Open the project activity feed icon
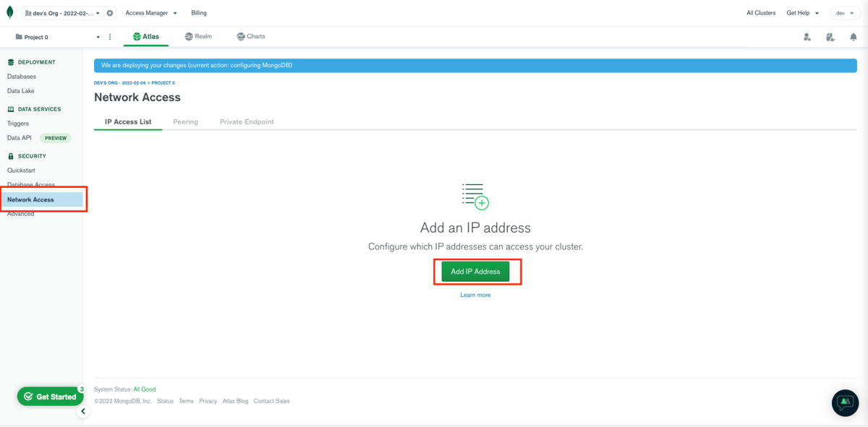 pos(830,37)
